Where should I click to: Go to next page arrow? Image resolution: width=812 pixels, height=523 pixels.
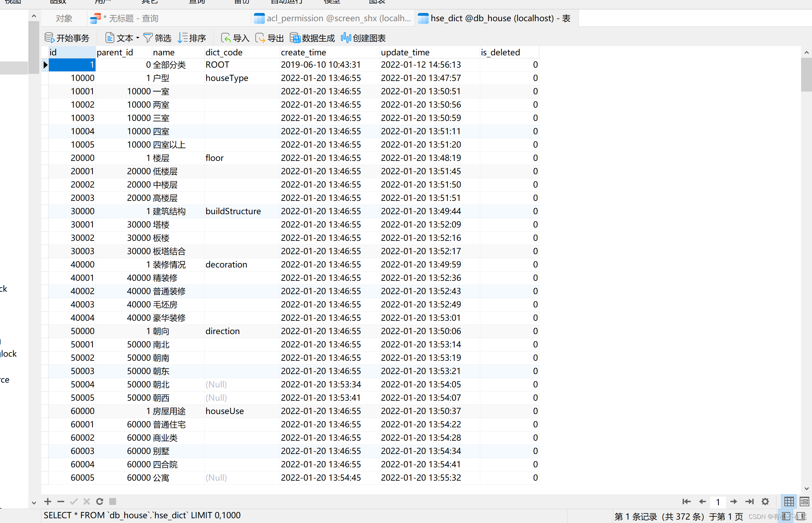point(733,501)
